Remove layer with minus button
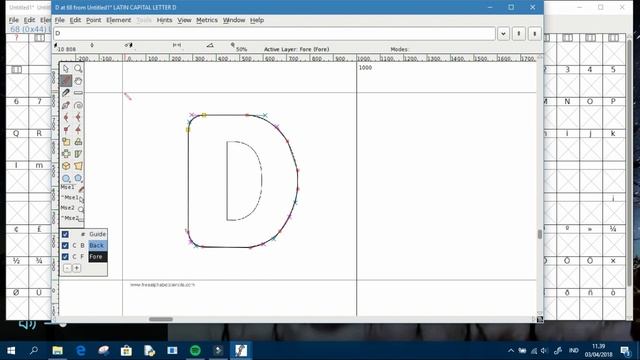This screenshot has height=360, width=640. tap(67, 268)
